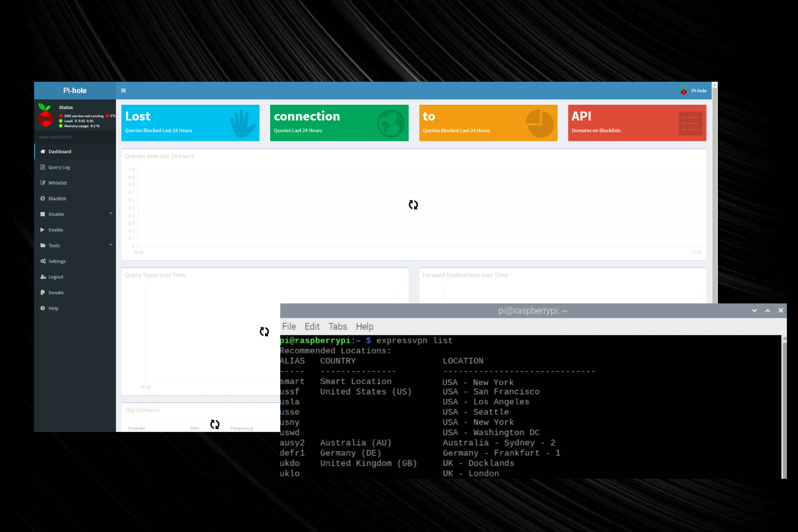This screenshot has height=532, width=798.
Task: Click the hamburger menu icon
Action: coord(123,90)
